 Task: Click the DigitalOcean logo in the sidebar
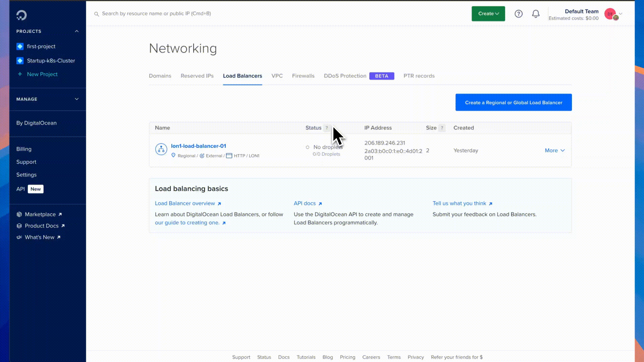coord(21,15)
